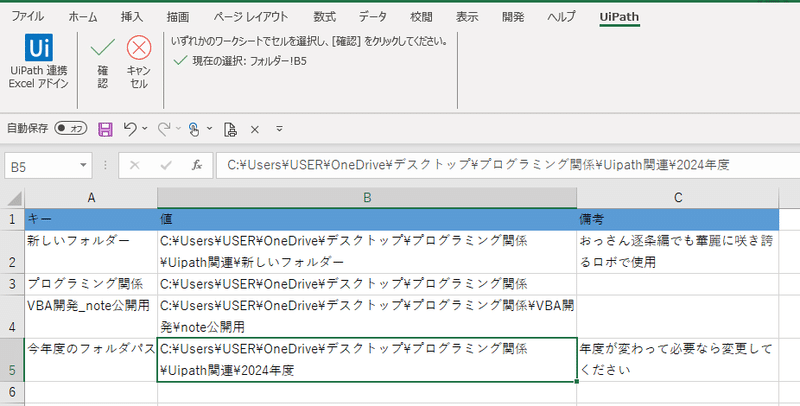Click the X icon in quick access toolbar
The image size is (800, 406).
(x=255, y=130)
